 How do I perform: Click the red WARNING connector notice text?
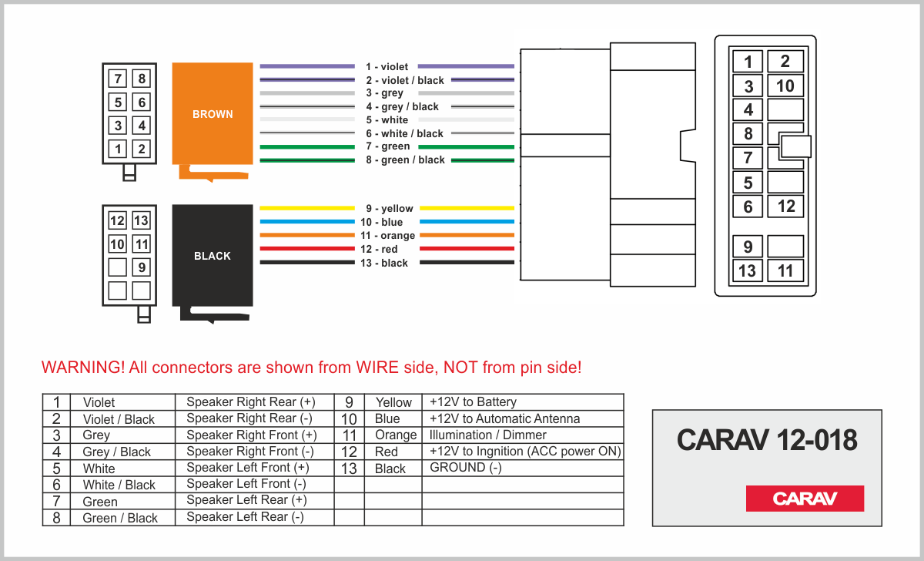point(312,368)
